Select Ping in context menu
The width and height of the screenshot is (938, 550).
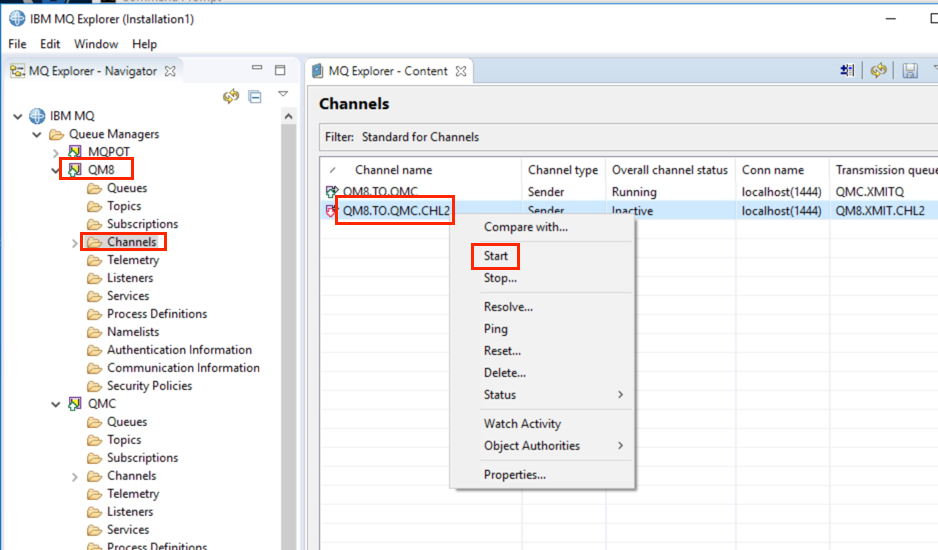[x=496, y=329]
